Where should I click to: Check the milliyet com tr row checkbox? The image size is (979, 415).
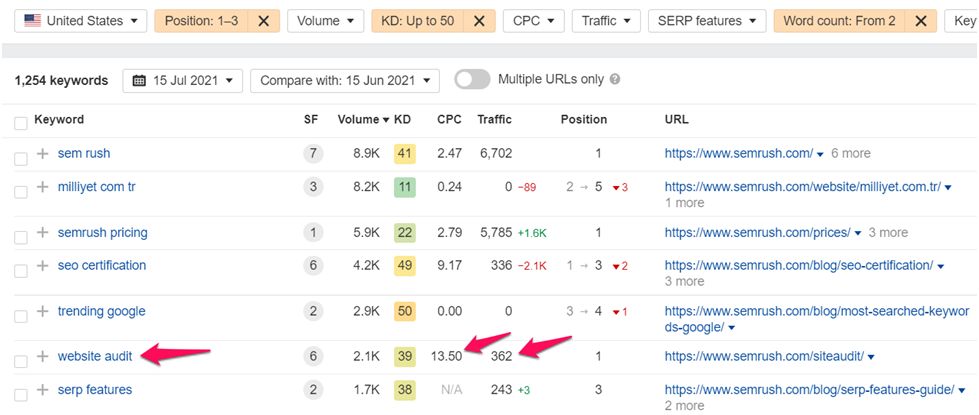[21, 192]
